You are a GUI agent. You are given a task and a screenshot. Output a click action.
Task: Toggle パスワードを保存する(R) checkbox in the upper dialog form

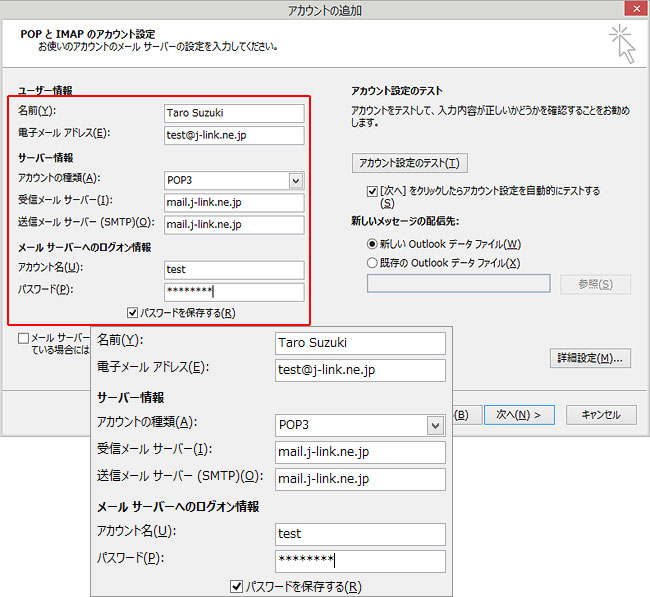(x=133, y=313)
